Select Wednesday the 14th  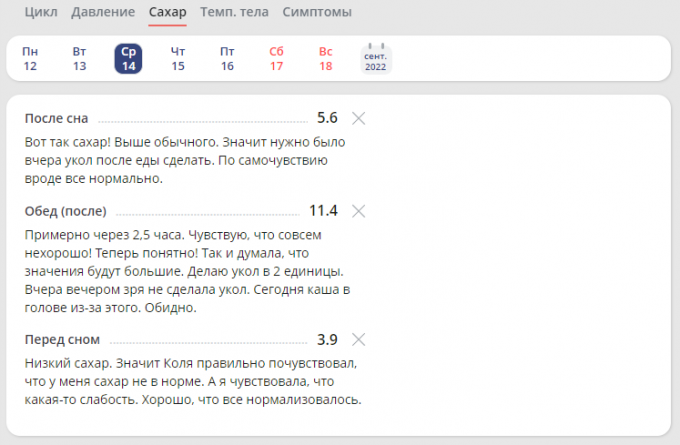tap(129, 59)
